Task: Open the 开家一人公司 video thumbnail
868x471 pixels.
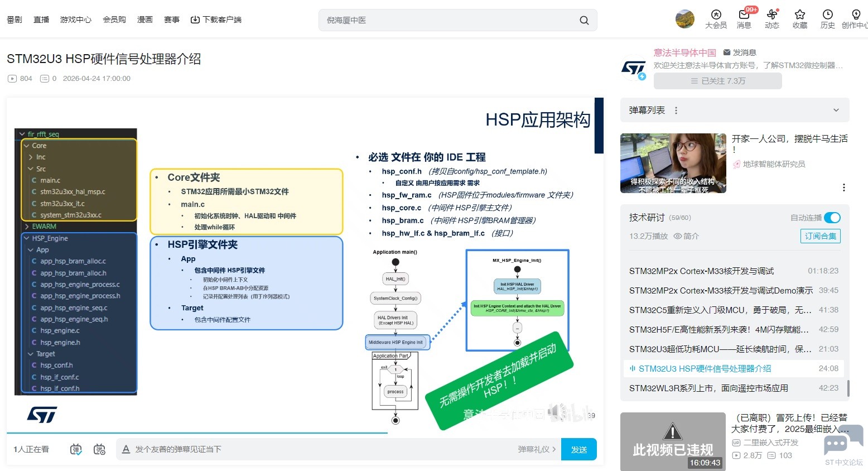Action: (673, 163)
